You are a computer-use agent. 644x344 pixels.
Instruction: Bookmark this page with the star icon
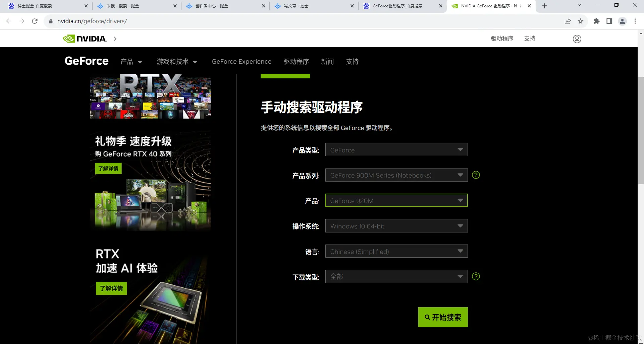[x=581, y=21]
